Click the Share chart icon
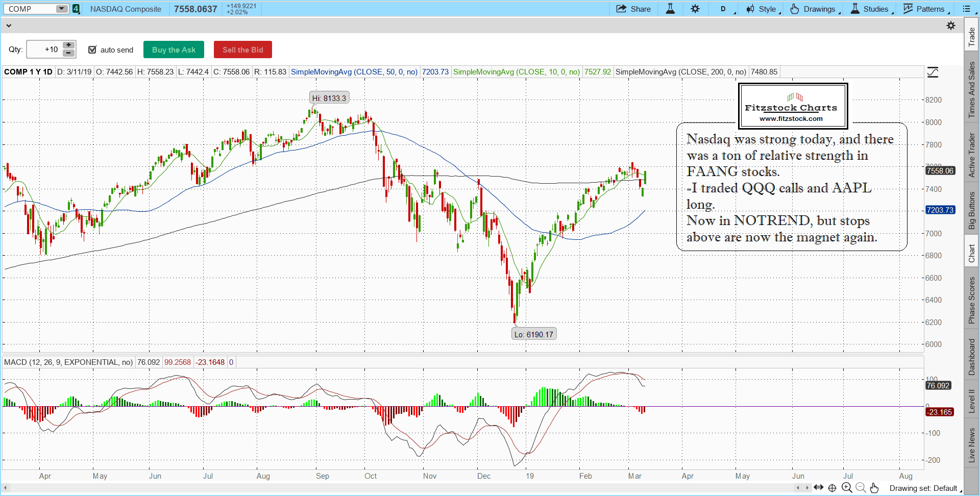 (x=633, y=9)
